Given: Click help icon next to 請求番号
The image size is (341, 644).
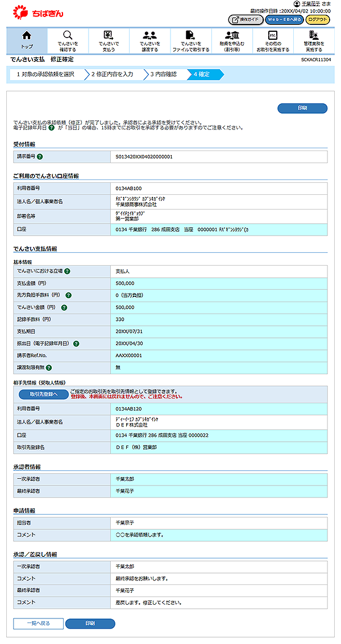Looking at the screenshot, I should coord(40,156).
